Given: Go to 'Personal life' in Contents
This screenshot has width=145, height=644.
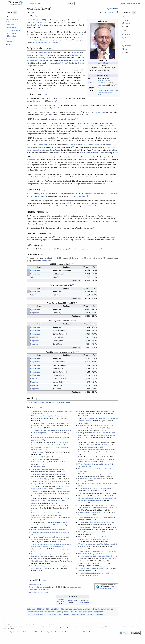Looking at the screenshot, I should pyautogui.click(x=10, y=25).
